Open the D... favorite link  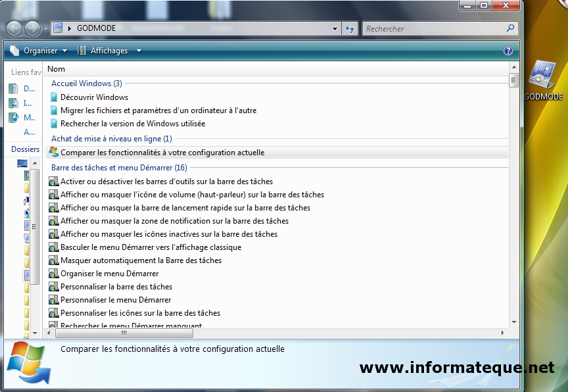(x=29, y=88)
